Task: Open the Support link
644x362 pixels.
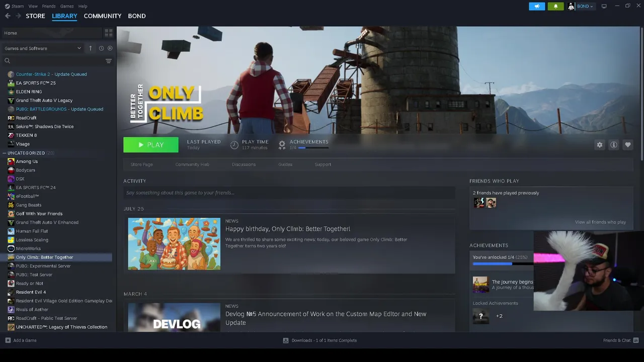Action: coord(323,164)
